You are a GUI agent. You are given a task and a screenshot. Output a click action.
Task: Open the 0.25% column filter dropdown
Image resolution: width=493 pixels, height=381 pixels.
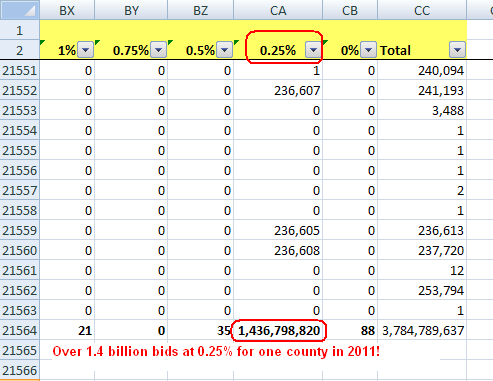(313, 50)
